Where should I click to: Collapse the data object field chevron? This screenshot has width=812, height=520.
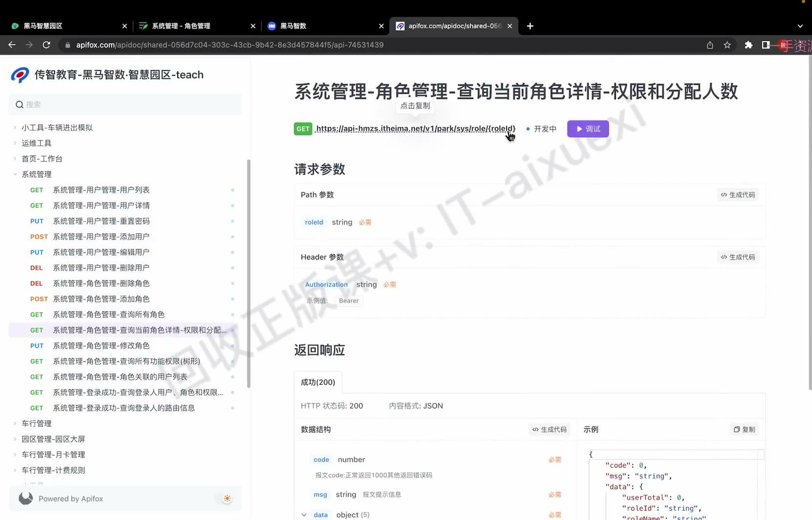coord(304,515)
